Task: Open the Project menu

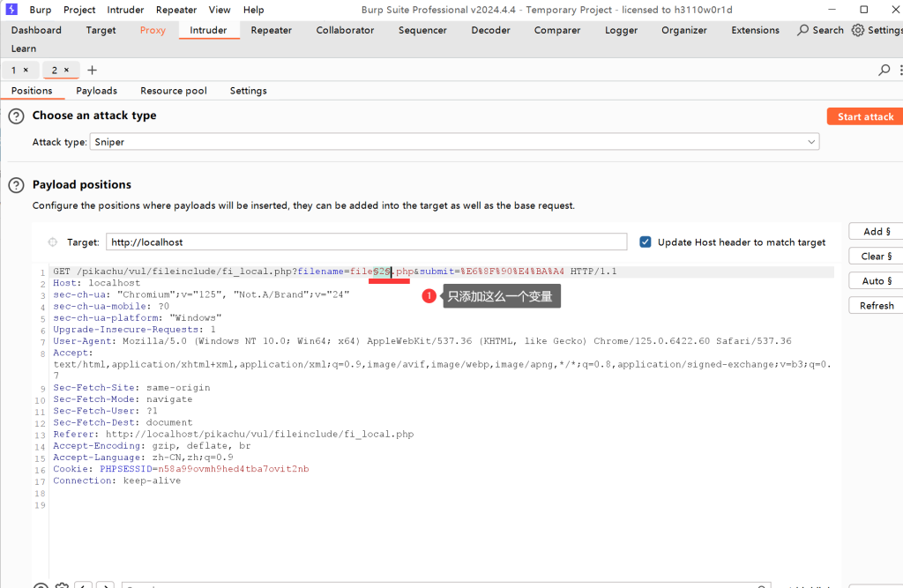Action: pos(79,10)
